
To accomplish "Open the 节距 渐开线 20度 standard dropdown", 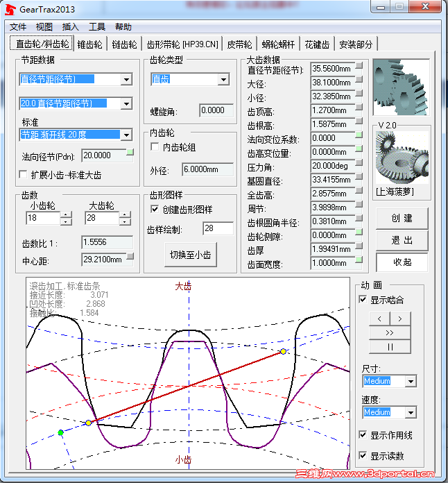I will [x=126, y=135].
